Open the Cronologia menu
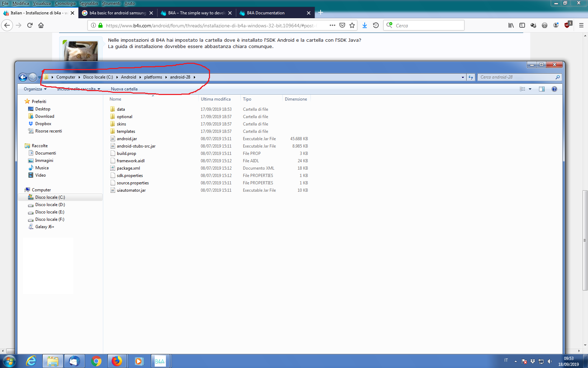This screenshot has height=368, width=588. click(x=65, y=3)
